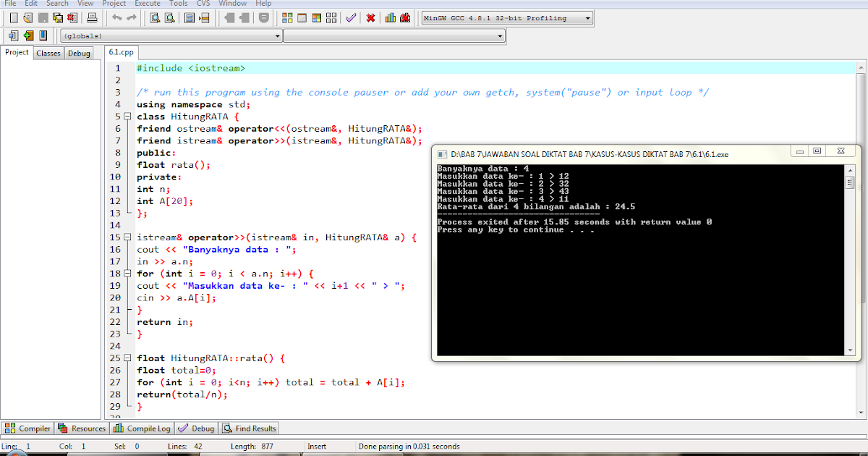Screen dimensions: 868x456
Task: Click the Close file toolbar icon
Action: tap(72, 18)
